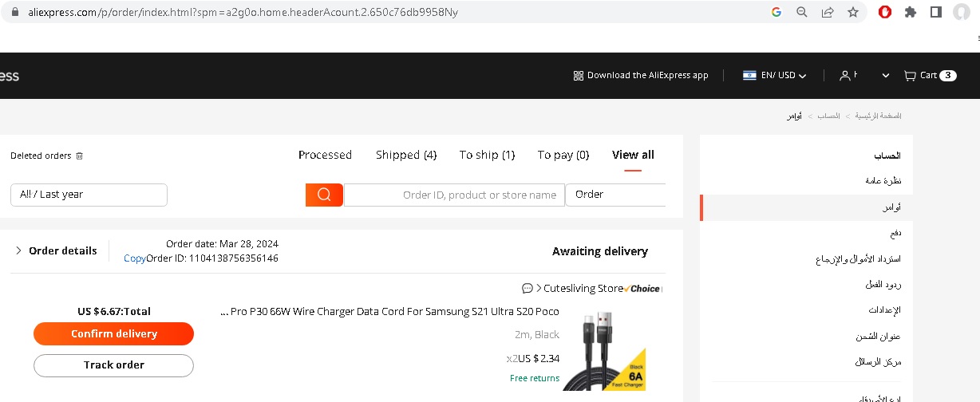Expand the account menu chevron

tap(885, 76)
